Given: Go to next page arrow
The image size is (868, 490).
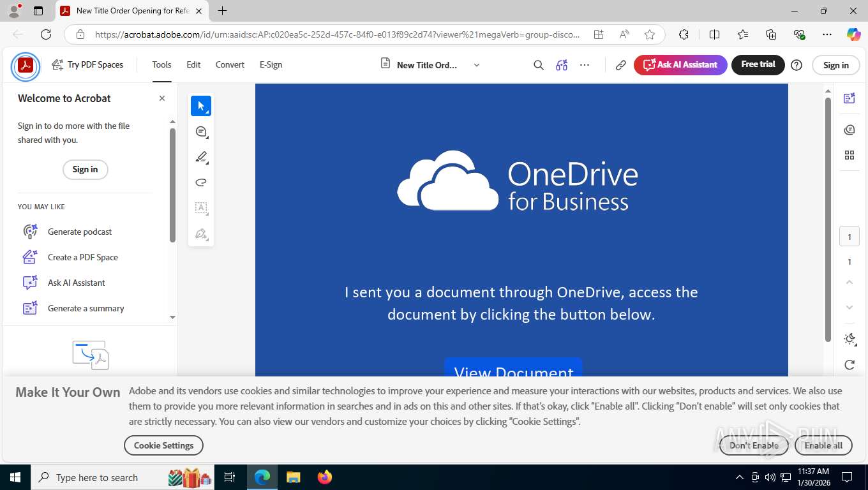Looking at the screenshot, I should [849, 308].
